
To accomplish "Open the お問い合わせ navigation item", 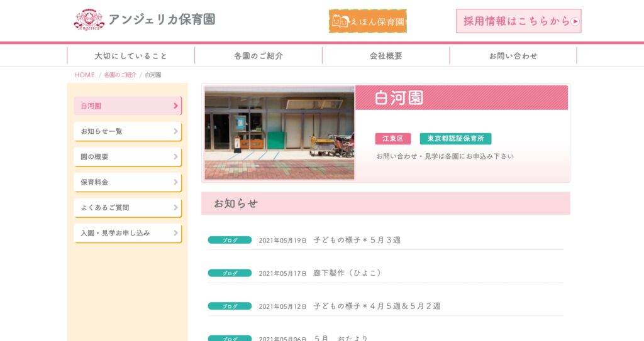I will (x=513, y=56).
